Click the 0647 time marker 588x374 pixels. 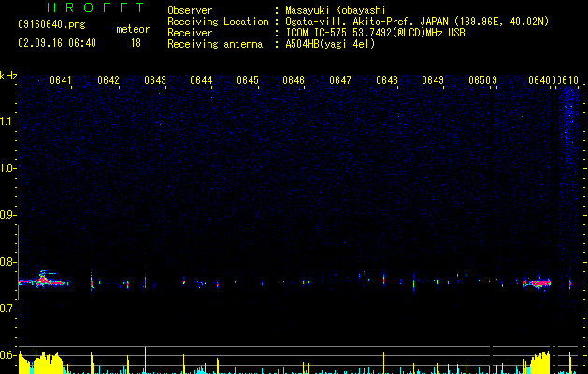pyautogui.click(x=340, y=80)
